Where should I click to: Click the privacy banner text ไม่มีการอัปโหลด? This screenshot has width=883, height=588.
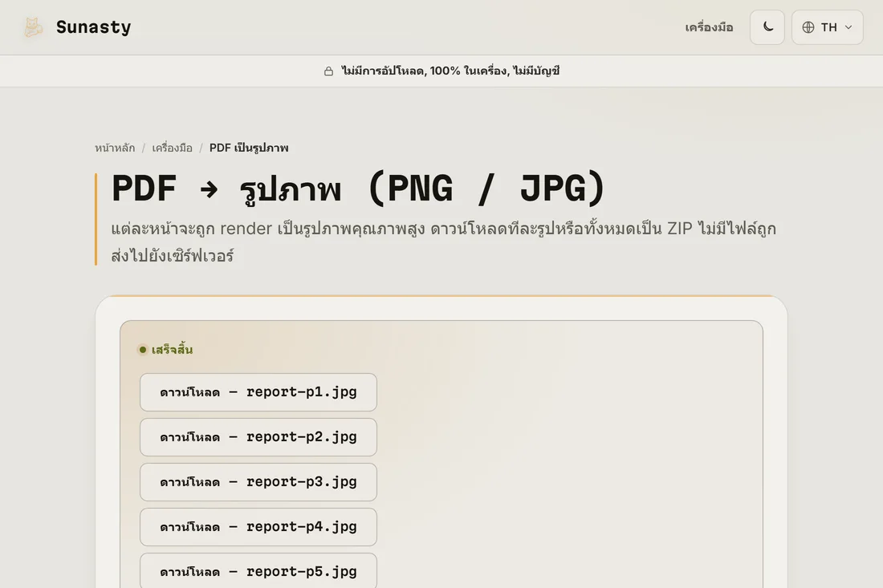[x=450, y=71]
